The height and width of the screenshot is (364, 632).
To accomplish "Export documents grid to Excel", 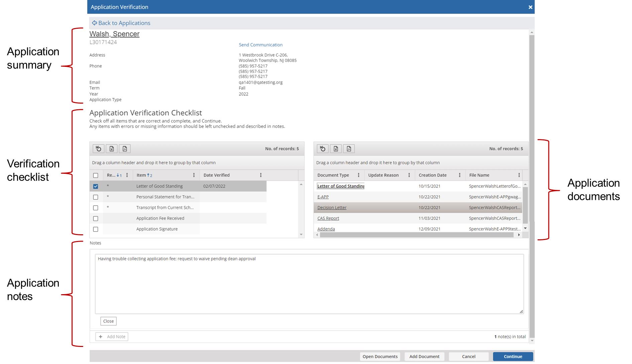I will click(x=336, y=149).
